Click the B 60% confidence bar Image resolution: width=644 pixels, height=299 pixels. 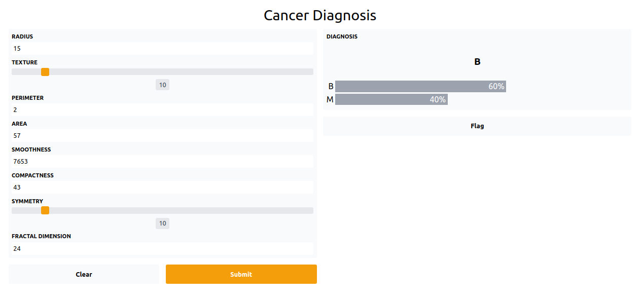(420, 87)
